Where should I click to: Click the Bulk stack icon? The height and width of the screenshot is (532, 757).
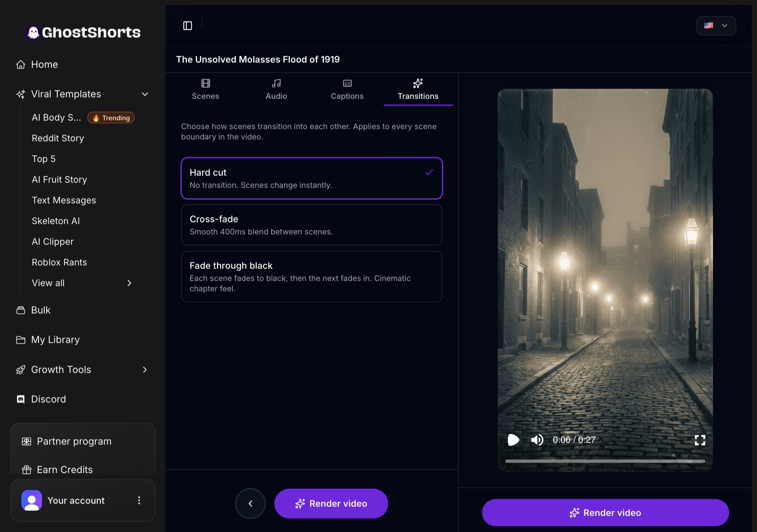tap(21, 310)
